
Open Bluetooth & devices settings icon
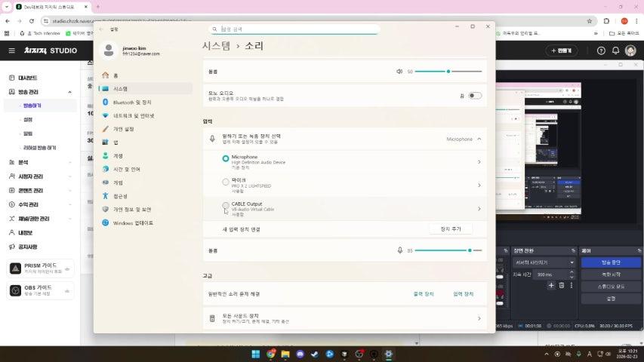point(106,102)
